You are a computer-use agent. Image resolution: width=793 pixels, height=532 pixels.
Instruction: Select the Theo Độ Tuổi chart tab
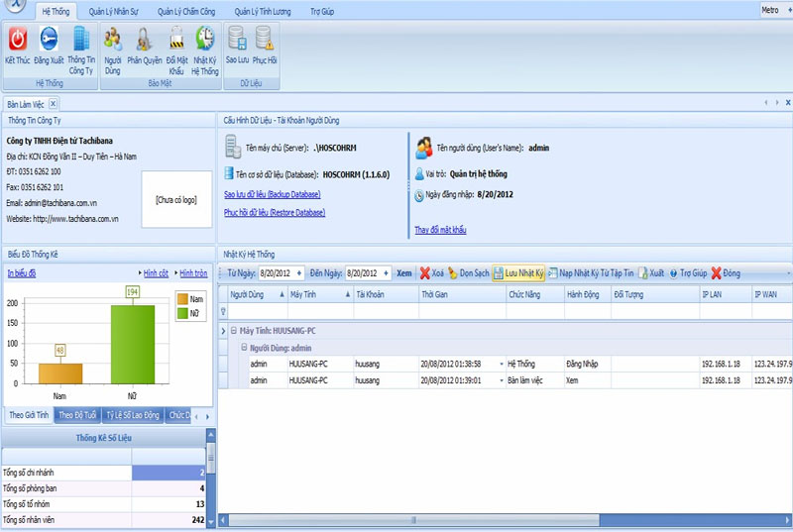pyautogui.click(x=79, y=414)
